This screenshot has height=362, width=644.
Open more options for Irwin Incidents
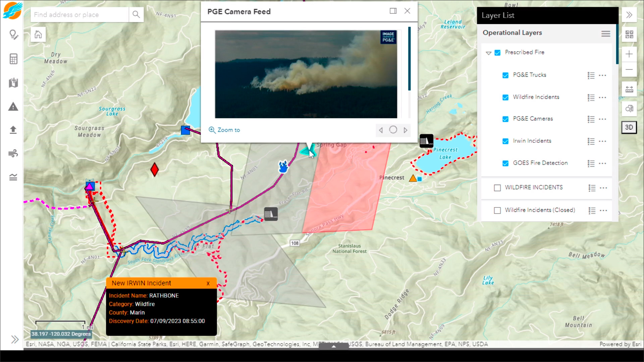point(602,141)
